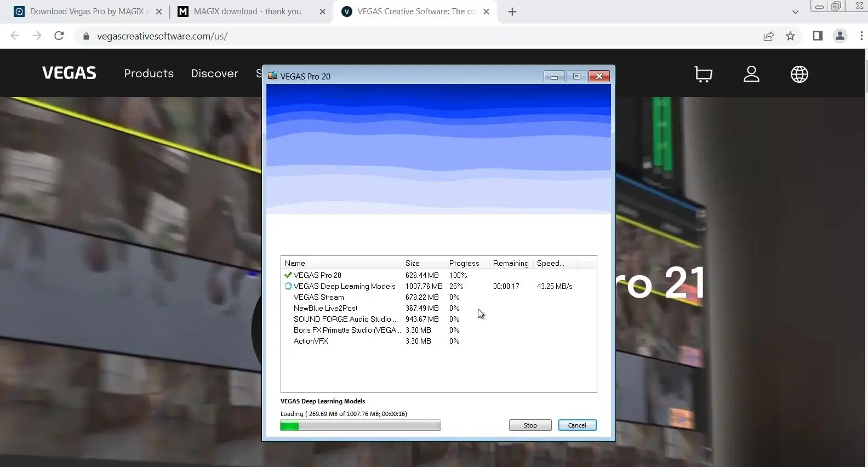Stop the current download
Viewport: 868px width, 467px height.
click(530, 425)
